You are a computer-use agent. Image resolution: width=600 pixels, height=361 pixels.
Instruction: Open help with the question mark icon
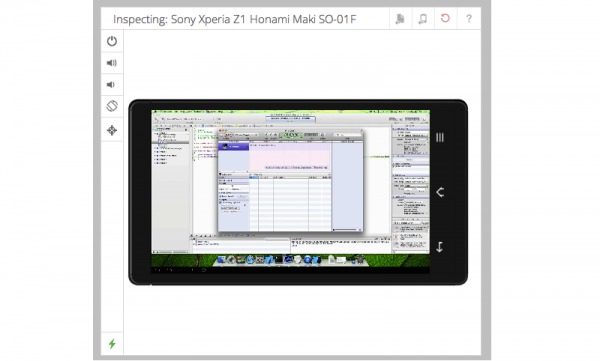468,18
